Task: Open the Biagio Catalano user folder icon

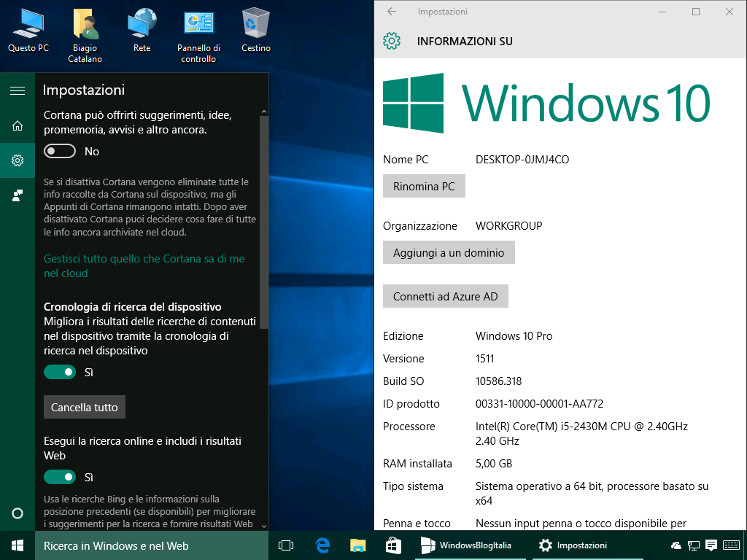Action: pyautogui.click(x=85, y=35)
